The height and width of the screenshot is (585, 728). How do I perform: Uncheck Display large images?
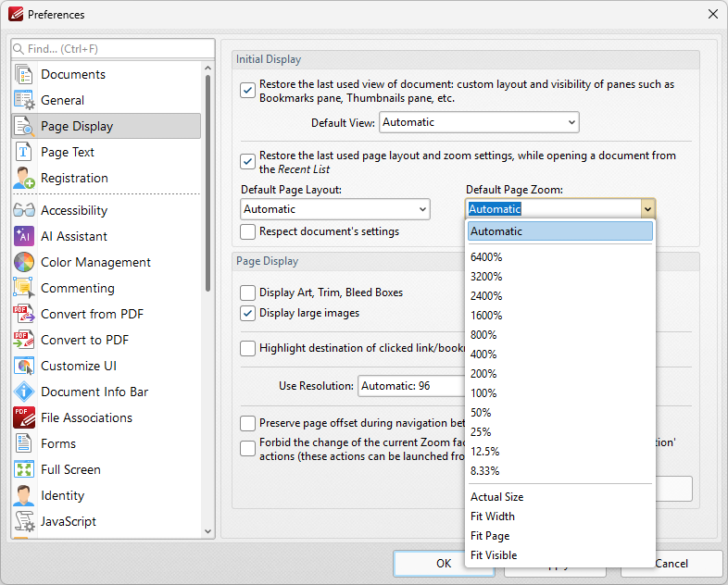pyautogui.click(x=247, y=313)
